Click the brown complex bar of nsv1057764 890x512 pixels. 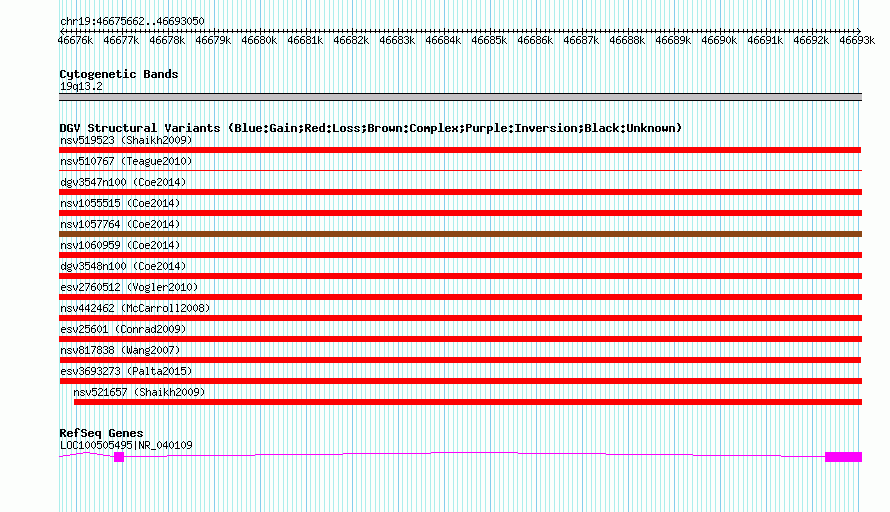pyautogui.click(x=460, y=234)
